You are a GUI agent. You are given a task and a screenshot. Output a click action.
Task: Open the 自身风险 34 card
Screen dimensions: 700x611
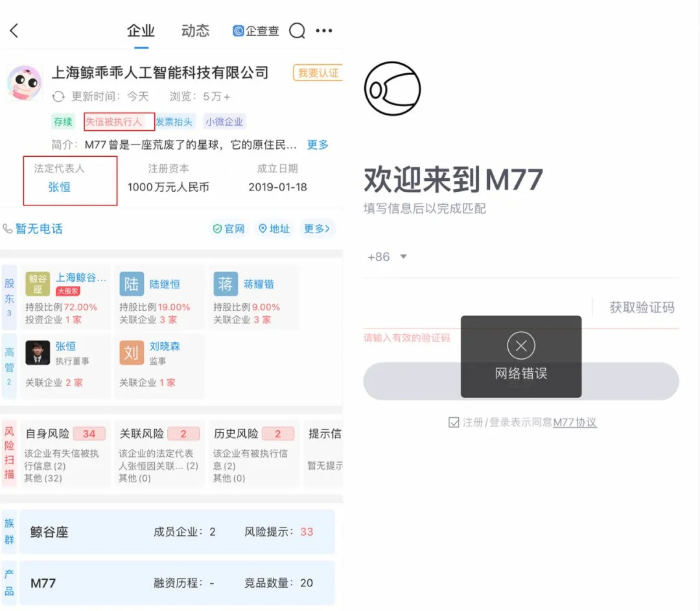pyautogui.click(x=65, y=453)
